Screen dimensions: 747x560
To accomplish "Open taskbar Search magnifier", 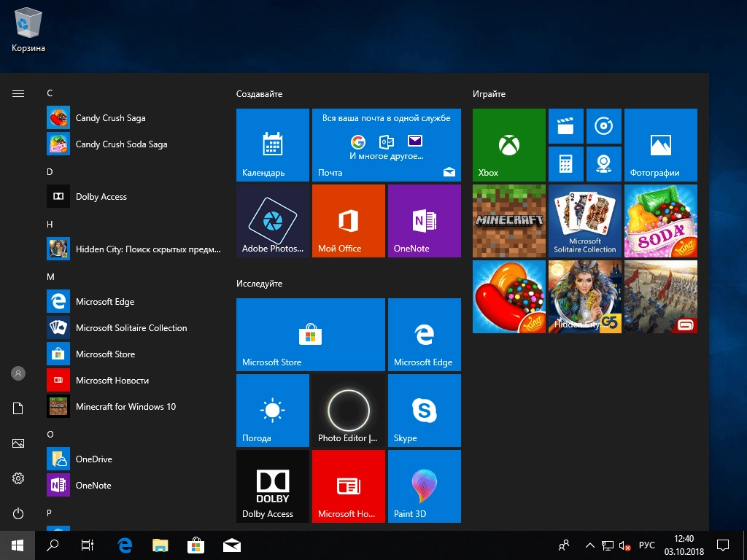I will (x=53, y=545).
